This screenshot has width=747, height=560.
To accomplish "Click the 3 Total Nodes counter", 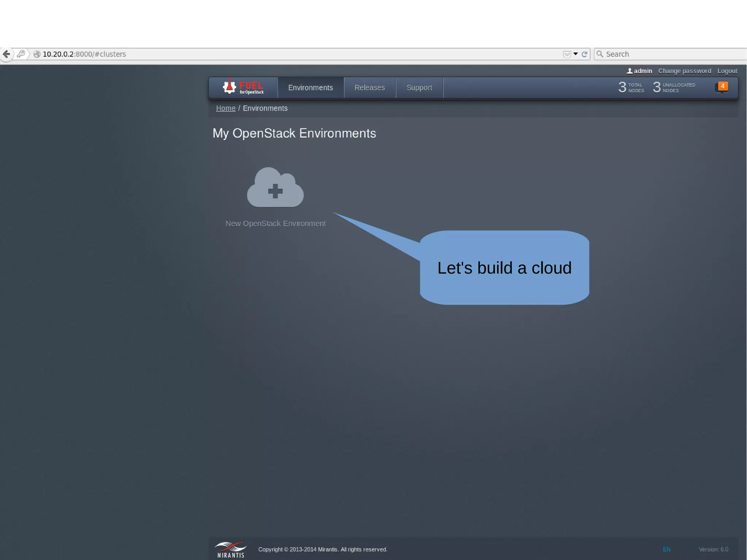I will coord(631,87).
